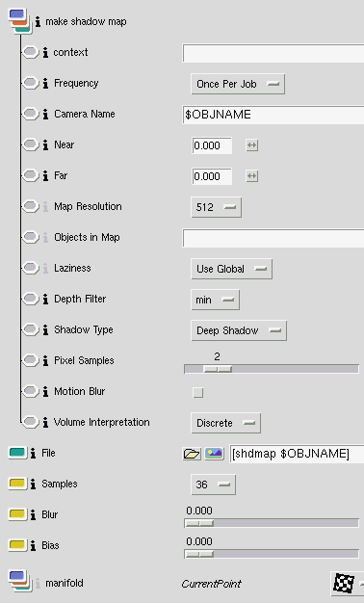The image size is (364, 603).
Task: Click the info icon beside make shadow map
Action: [38, 22]
